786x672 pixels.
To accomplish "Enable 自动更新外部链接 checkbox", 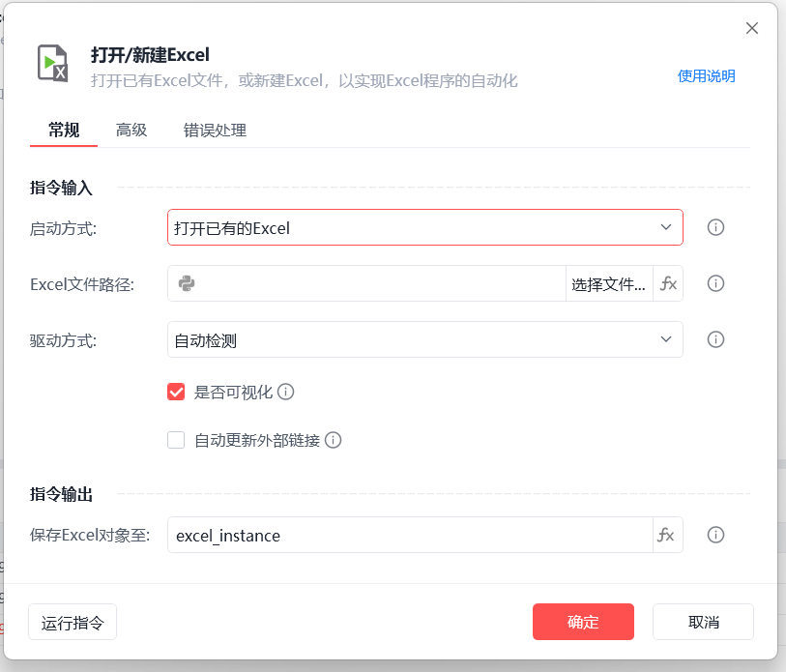I will pos(176,440).
